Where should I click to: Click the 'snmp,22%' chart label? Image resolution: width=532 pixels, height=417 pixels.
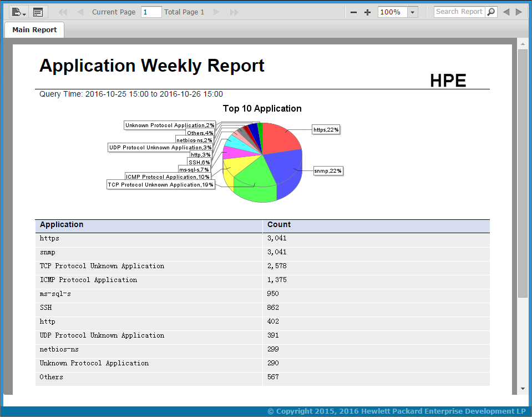(x=328, y=171)
